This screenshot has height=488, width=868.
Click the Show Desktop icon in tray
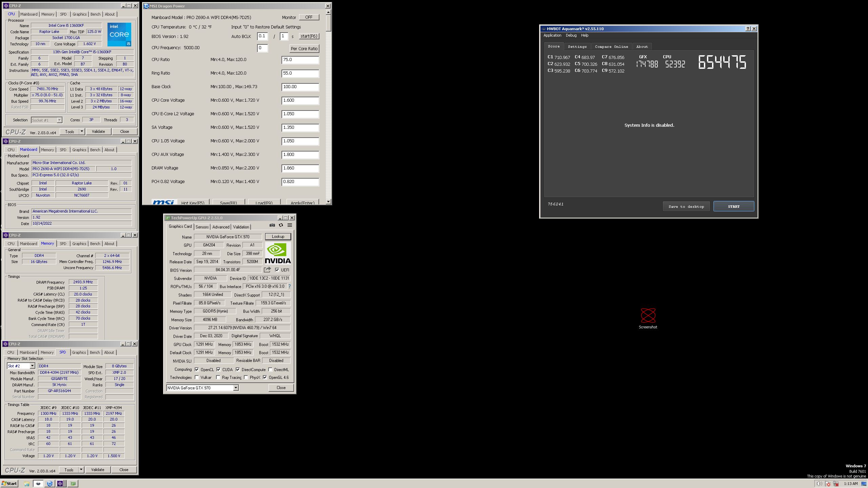coord(864,484)
